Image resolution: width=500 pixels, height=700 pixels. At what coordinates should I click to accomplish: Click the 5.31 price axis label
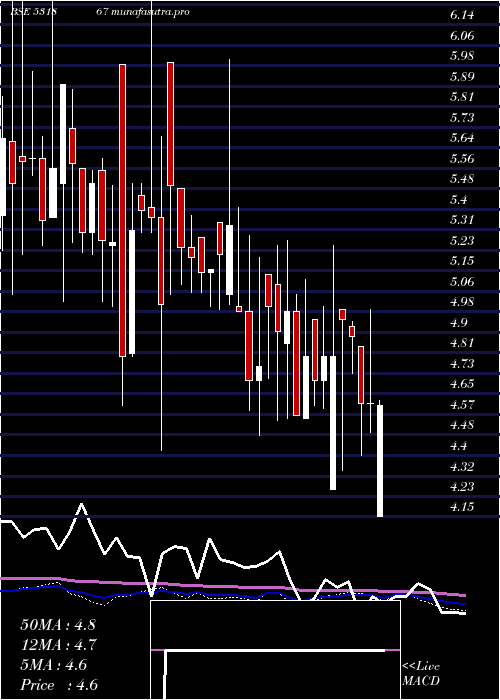(462, 220)
